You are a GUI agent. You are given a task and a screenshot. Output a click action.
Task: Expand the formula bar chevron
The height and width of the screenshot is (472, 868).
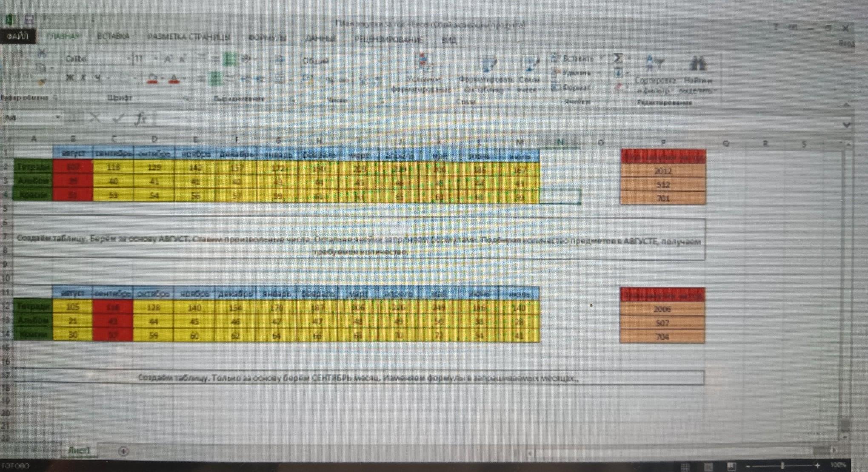pos(846,125)
